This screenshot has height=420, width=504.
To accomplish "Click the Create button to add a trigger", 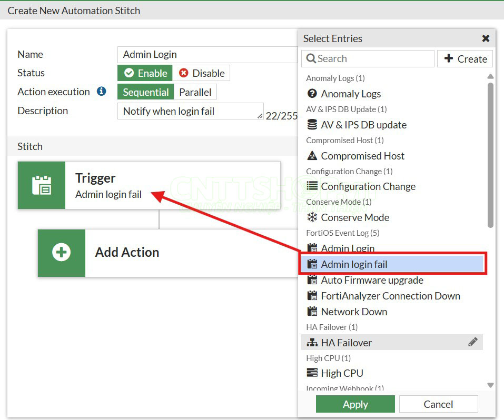I will [465, 59].
